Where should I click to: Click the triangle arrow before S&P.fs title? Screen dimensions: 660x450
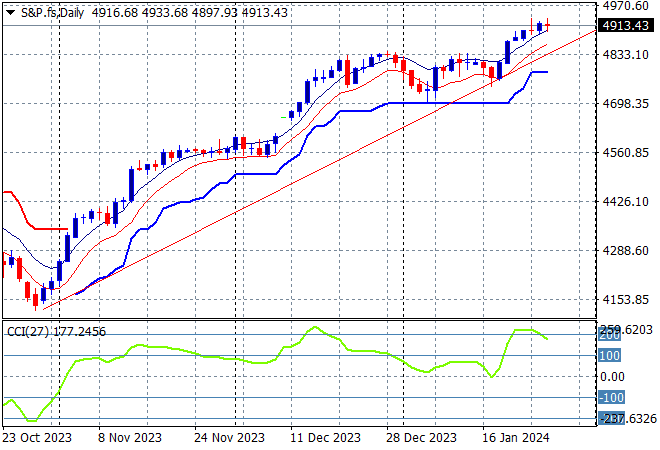[x=10, y=12]
